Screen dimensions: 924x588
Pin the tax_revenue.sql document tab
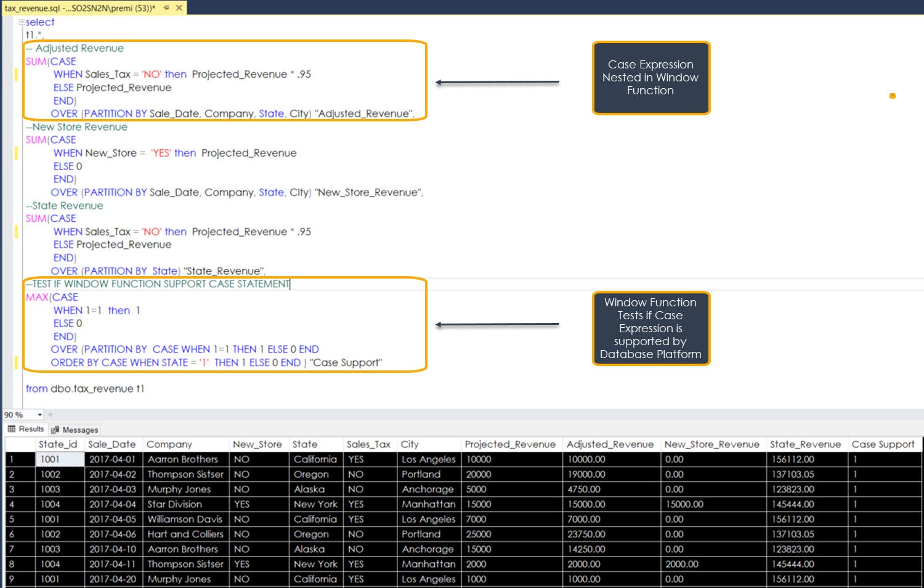coord(166,8)
